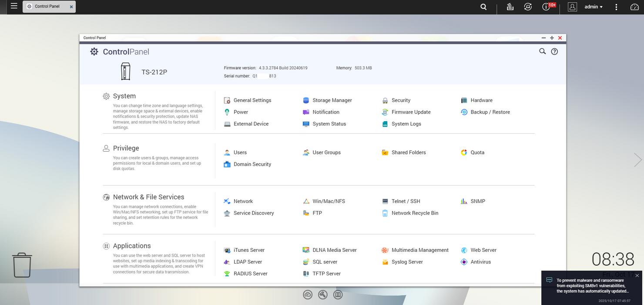
Task: Open the Storage Manager icon
Action: coord(306,100)
